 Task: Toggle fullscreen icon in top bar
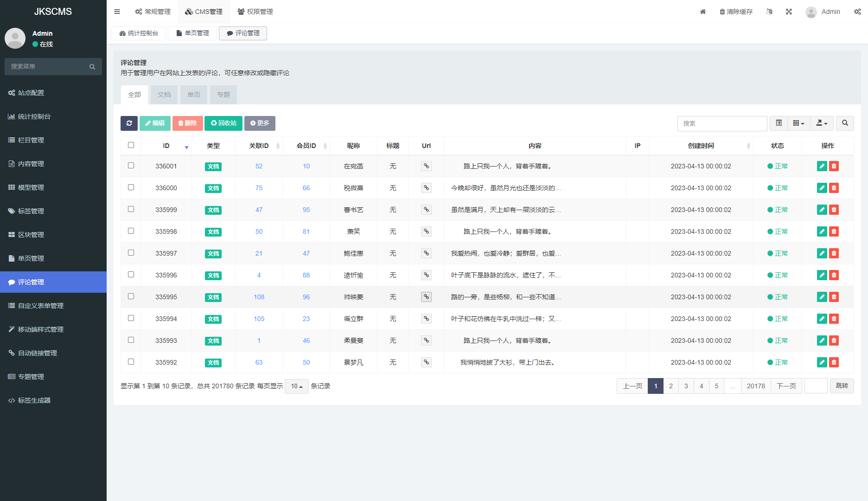(789, 12)
